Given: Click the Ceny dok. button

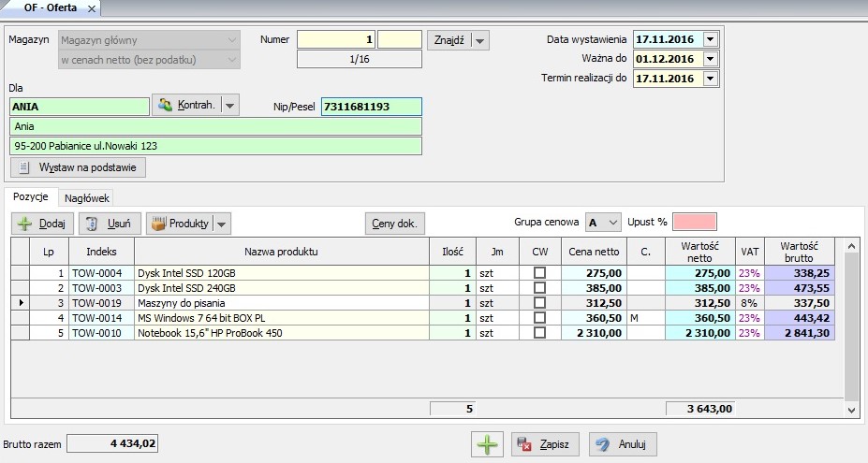Looking at the screenshot, I should pos(395,224).
